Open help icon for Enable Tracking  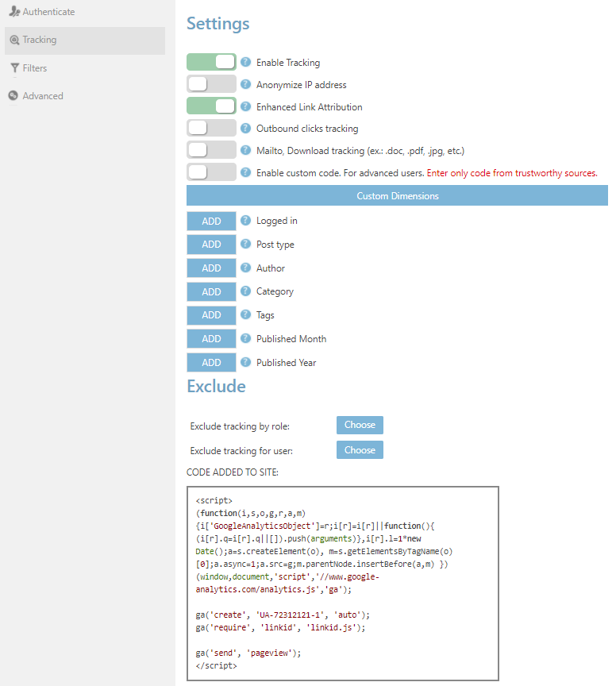(246, 62)
